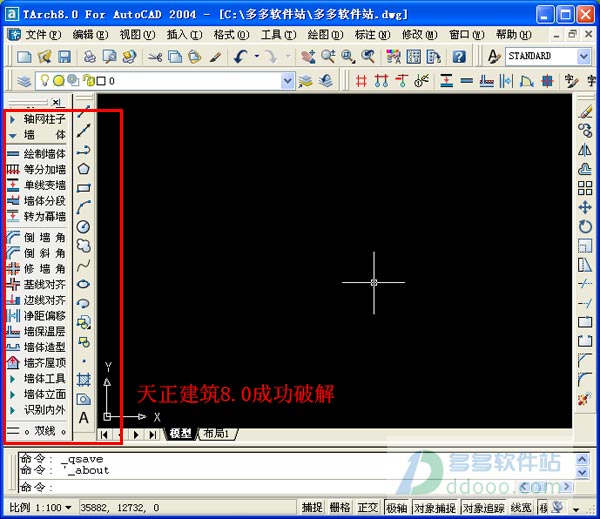The height and width of the screenshot is (519, 600).
Task: Open the STANDARD text style dropdown
Action: [584, 56]
